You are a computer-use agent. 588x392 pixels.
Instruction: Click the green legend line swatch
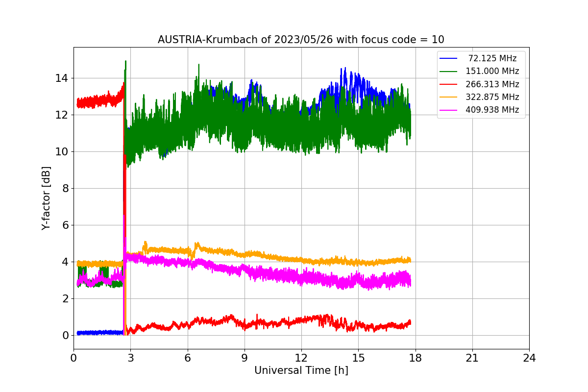(x=448, y=71)
